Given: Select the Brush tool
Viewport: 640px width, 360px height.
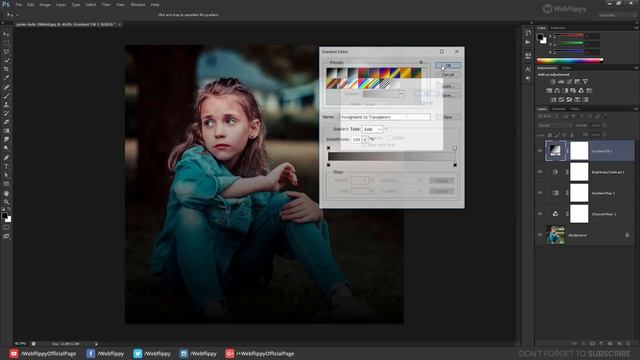Looking at the screenshot, I should (6, 96).
